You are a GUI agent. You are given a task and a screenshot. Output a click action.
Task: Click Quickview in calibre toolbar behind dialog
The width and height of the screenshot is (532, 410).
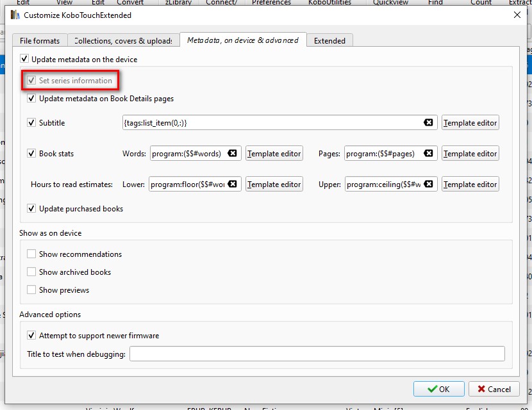pyautogui.click(x=390, y=3)
